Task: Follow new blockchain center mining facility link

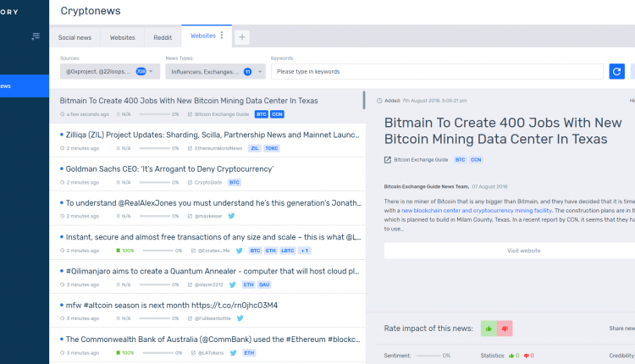Action: (x=476, y=211)
